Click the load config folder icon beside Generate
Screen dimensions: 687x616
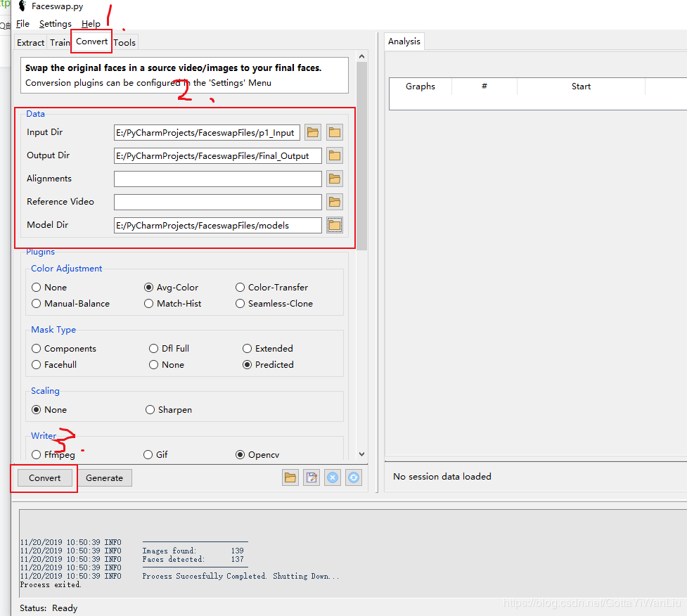(x=290, y=477)
